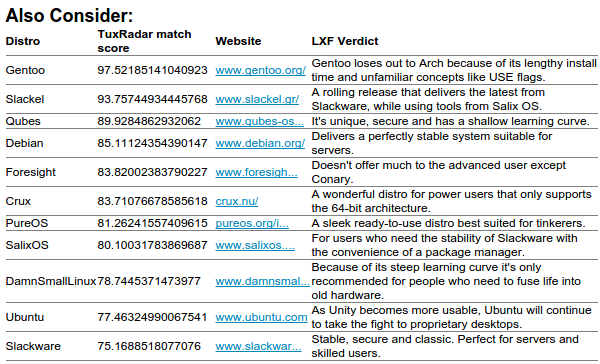600x364 pixels.
Task: Follow the Foresight website link
Action: 256,172
